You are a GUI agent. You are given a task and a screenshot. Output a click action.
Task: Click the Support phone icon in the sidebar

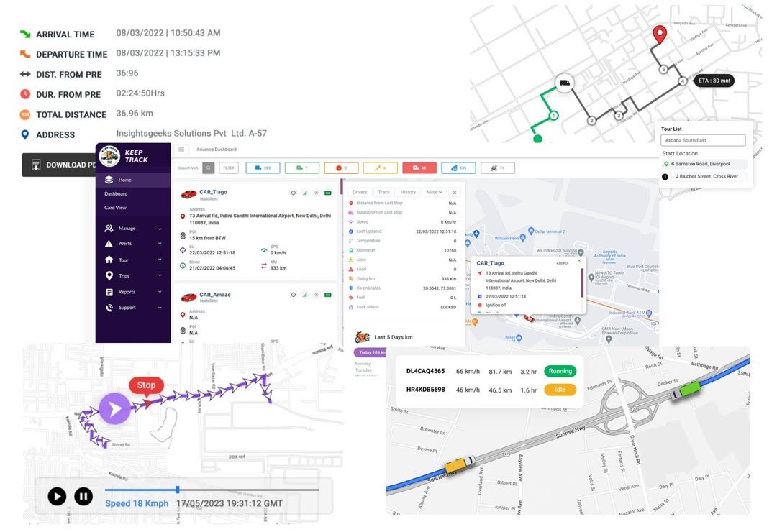tap(109, 307)
